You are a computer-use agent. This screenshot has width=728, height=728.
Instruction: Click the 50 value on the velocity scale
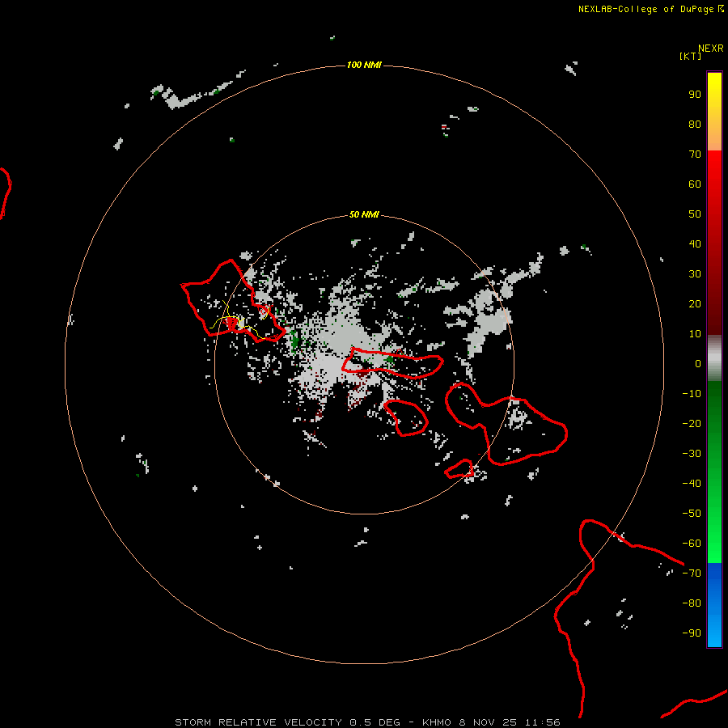[695, 214]
